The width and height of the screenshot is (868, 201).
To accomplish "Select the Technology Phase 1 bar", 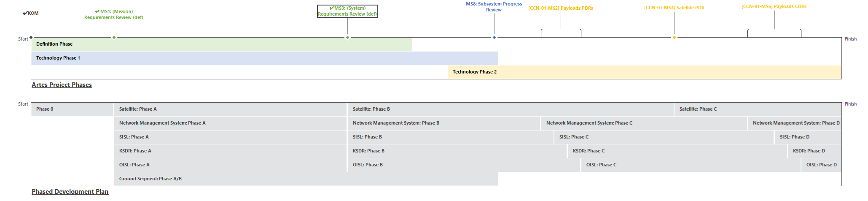I will tap(265, 58).
